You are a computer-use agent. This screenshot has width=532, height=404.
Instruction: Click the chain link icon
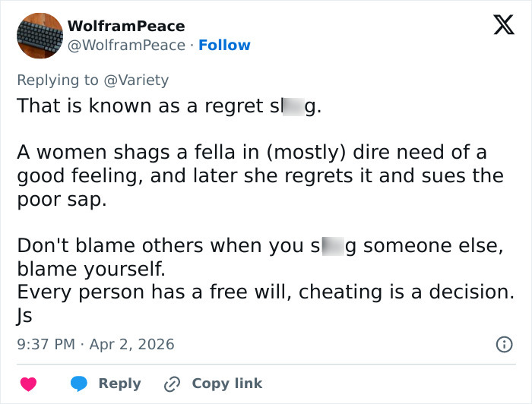point(173,384)
